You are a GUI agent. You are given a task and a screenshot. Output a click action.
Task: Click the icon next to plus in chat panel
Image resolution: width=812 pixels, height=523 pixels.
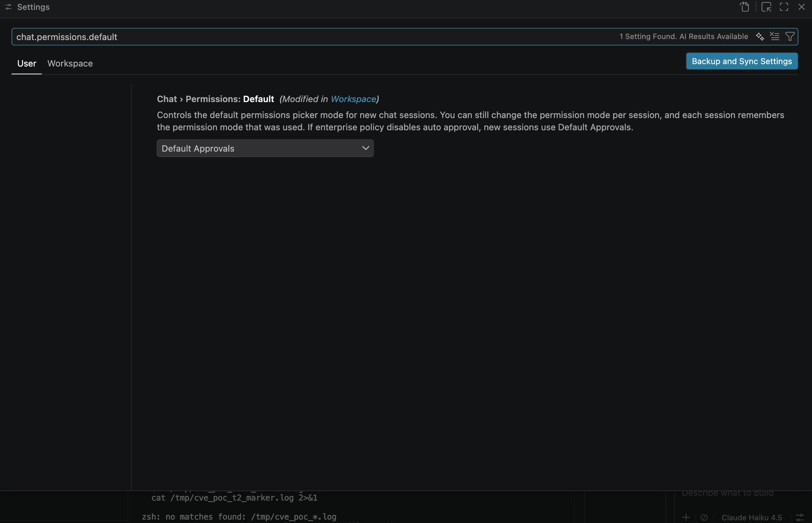click(704, 517)
